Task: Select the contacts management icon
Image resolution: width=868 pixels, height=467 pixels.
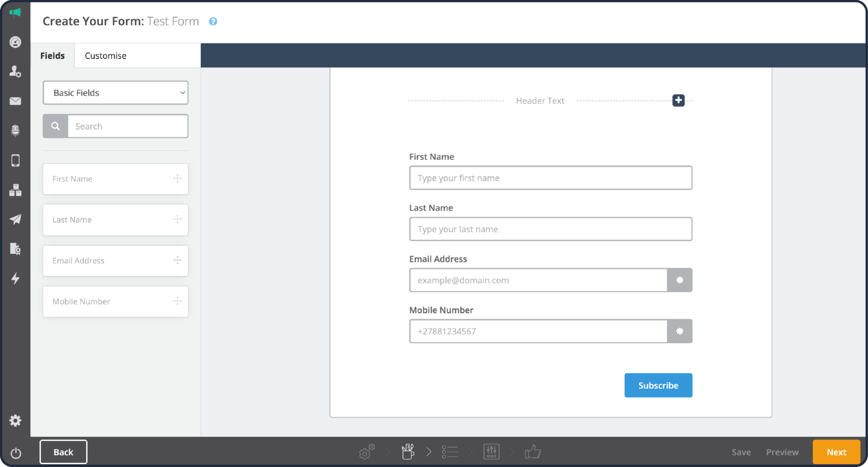Action: click(x=15, y=71)
